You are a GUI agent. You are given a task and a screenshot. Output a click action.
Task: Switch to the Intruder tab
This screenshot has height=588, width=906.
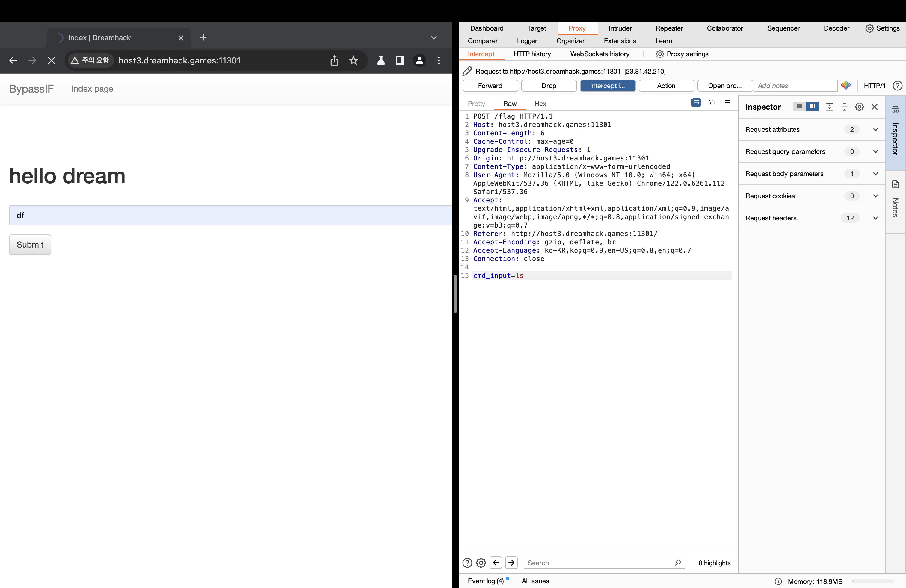pyautogui.click(x=620, y=28)
